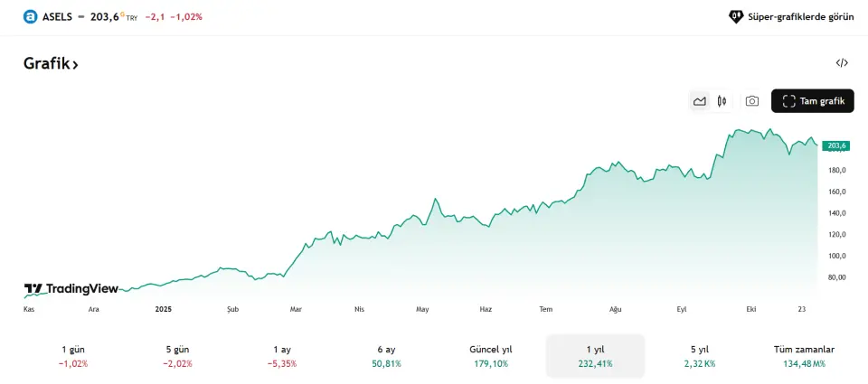Open the Tam grafik full chart button
The width and height of the screenshot is (868, 384).
click(812, 101)
